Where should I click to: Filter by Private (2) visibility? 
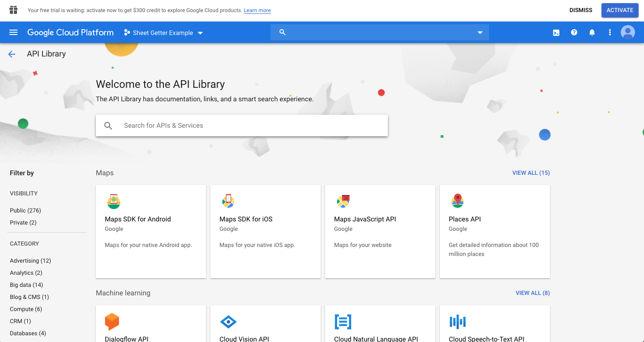click(x=23, y=223)
